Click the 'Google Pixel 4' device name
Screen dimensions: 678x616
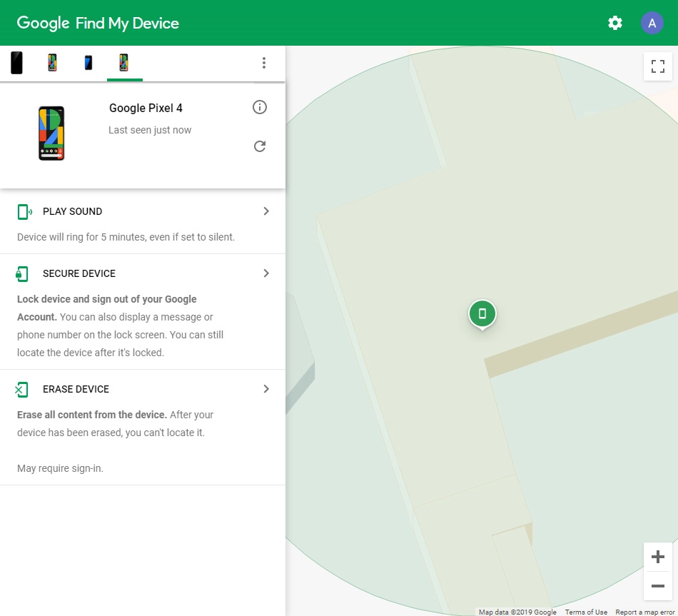pyautogui.click(x=146, y=108)
